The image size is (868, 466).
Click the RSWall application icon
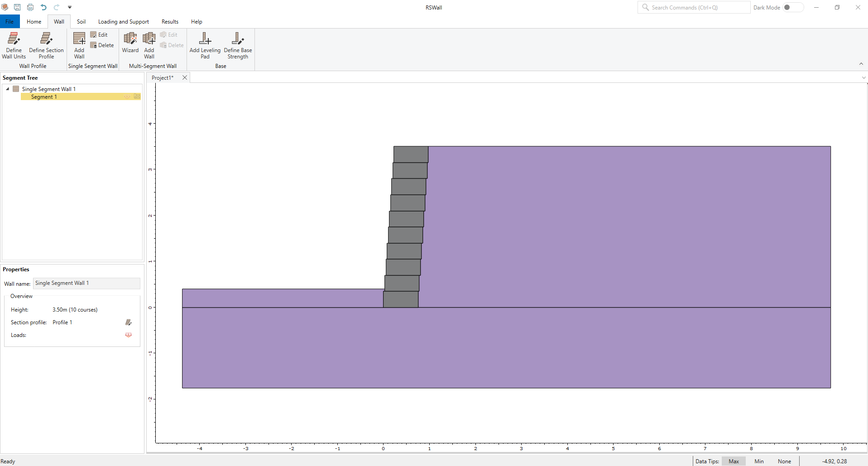[5, 7]
